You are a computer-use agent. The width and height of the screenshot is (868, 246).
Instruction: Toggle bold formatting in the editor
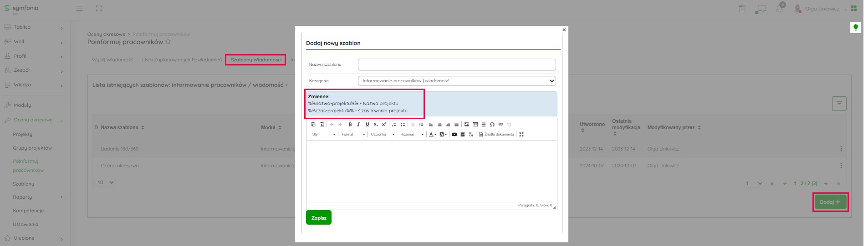pyautogui.click(x=350, y=124)
